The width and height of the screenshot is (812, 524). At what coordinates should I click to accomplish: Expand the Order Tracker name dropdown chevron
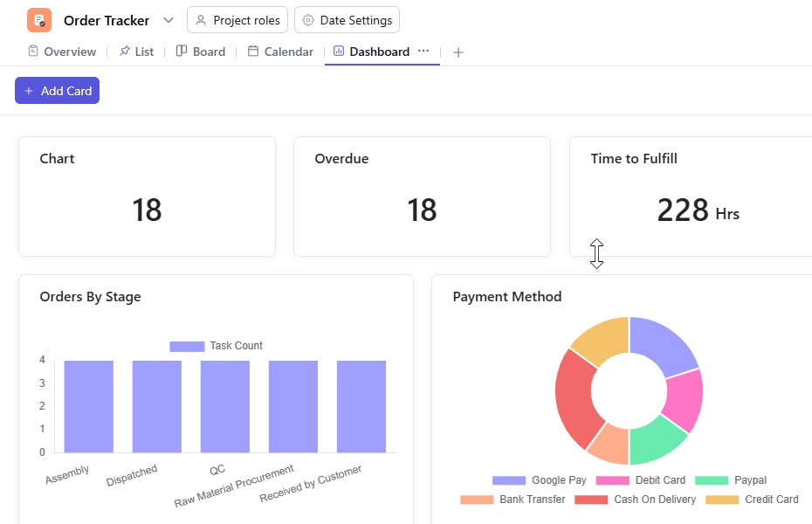pyautogui.click(x=169, y=20)
